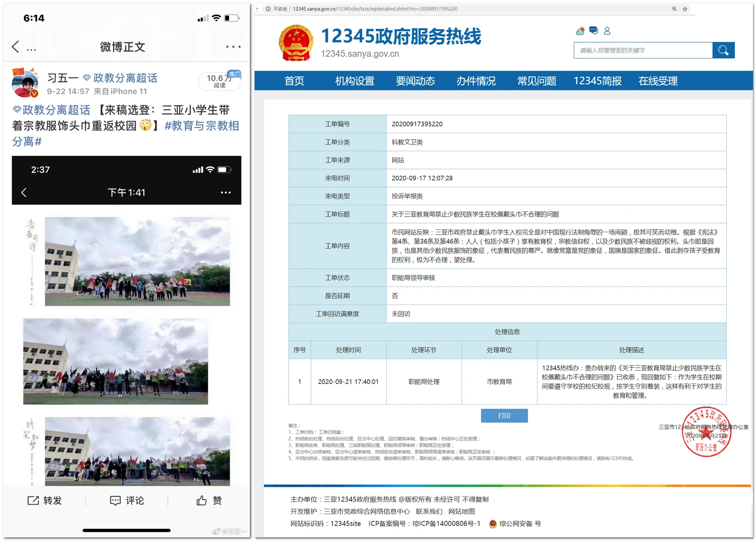This screenshot has height=541, width=756.
Task: Click the browser zoom magnifier icon
Action: [x=674, y=9]
